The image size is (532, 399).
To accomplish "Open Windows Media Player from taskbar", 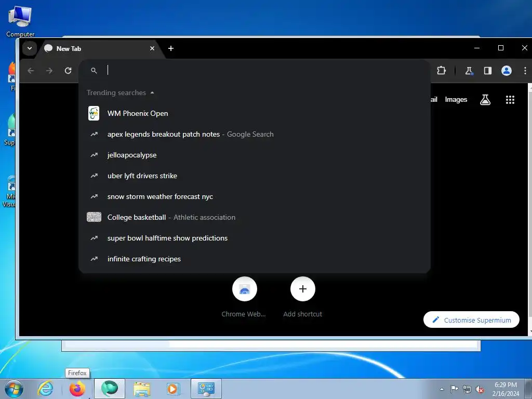I will click(173, 389).
